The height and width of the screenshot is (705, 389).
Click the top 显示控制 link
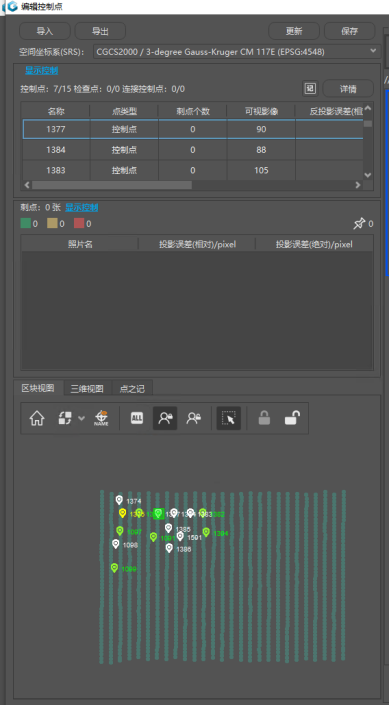pos(41,71)
